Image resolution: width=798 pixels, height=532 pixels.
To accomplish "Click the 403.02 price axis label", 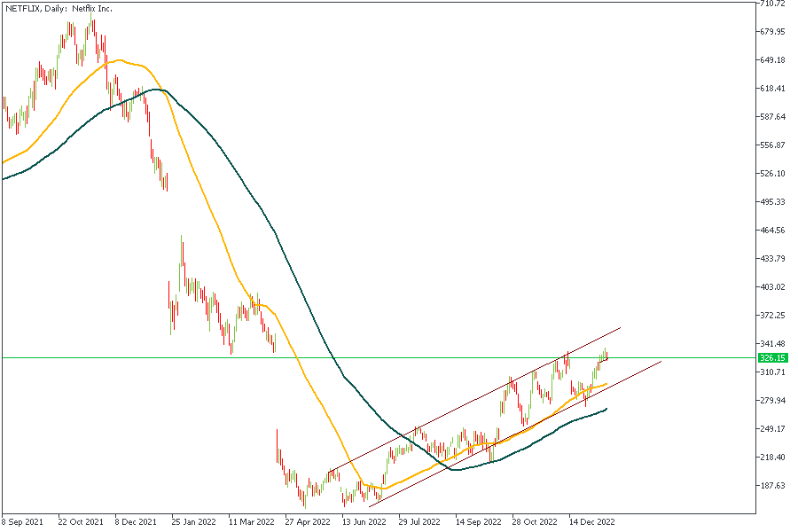I will (x=772, y=287).
